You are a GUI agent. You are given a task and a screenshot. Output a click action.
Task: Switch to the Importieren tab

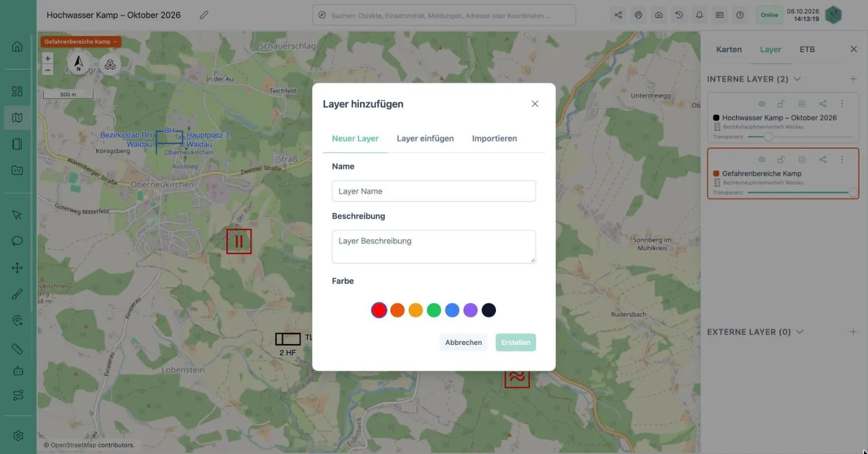(x=494, y=138)
